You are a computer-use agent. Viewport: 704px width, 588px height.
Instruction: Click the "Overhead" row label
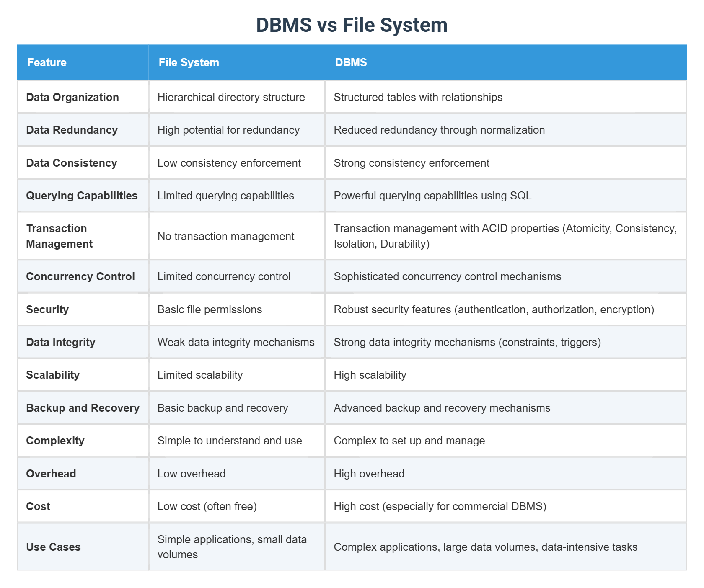tap(83, 474)
